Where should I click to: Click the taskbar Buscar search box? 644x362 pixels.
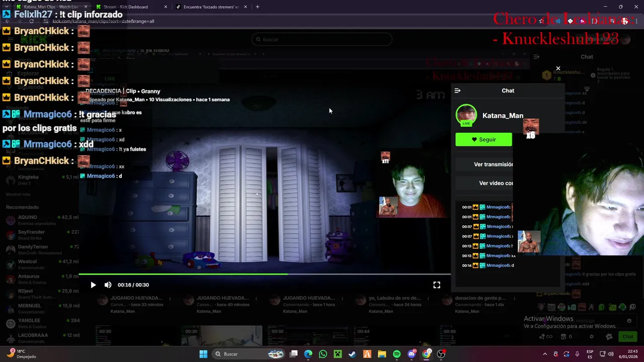click(x=249, y=354)
